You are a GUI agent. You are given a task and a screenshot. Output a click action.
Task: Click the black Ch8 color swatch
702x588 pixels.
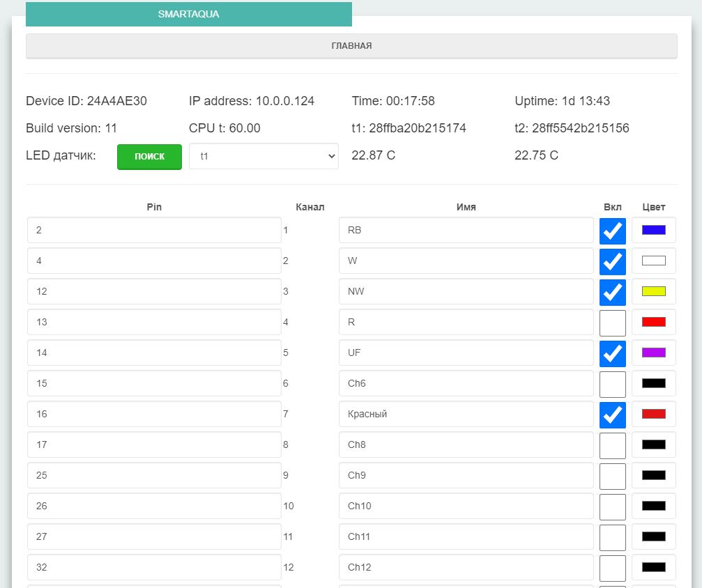653,445
